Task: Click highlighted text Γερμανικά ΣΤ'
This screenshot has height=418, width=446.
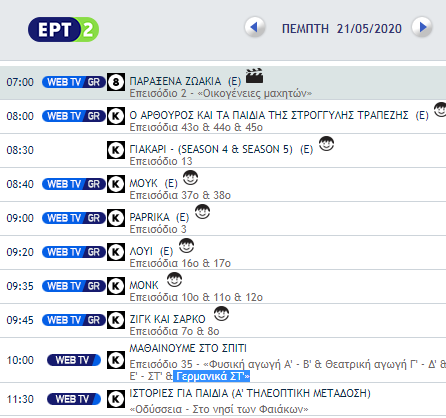Action: [211, 376]
